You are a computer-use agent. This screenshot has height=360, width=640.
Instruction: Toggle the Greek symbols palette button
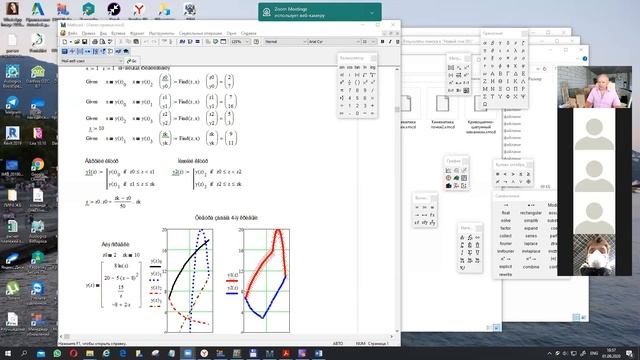[x=118, y=51]
